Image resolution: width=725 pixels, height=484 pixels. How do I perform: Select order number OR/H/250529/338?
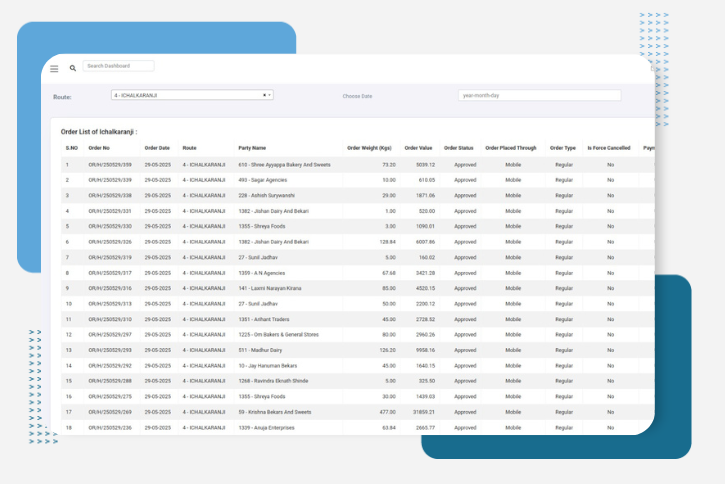(x=110, y=196)
